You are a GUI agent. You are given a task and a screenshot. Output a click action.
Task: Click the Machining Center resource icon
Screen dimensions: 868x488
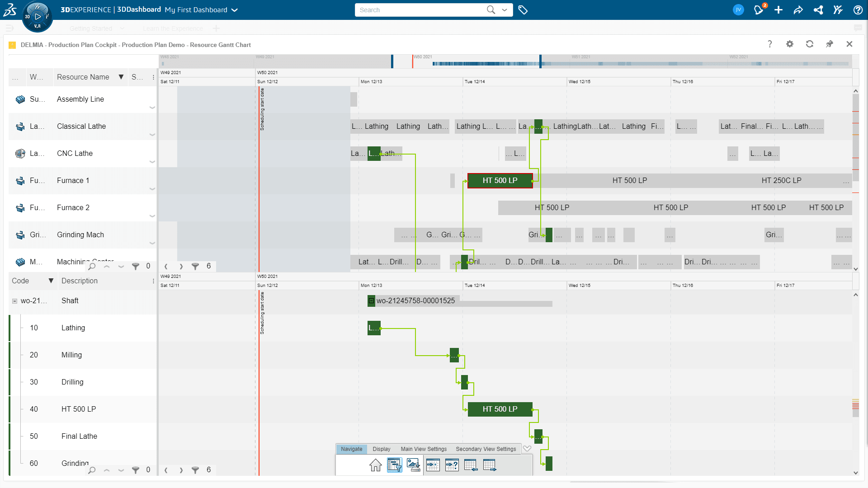tap(20, 261)
